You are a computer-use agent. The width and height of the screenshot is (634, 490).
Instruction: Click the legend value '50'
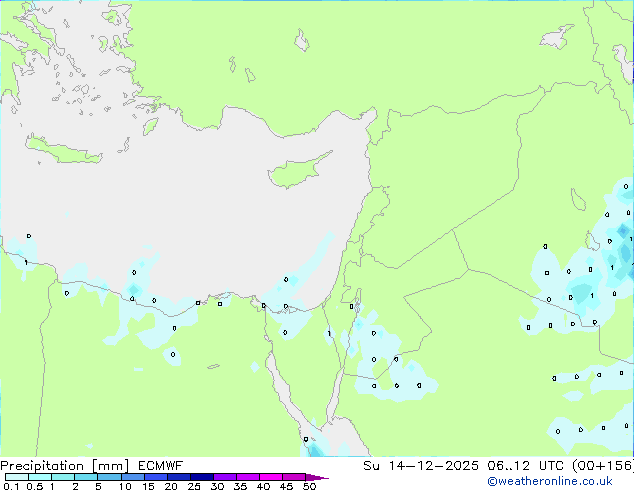[x=309, y=486]
